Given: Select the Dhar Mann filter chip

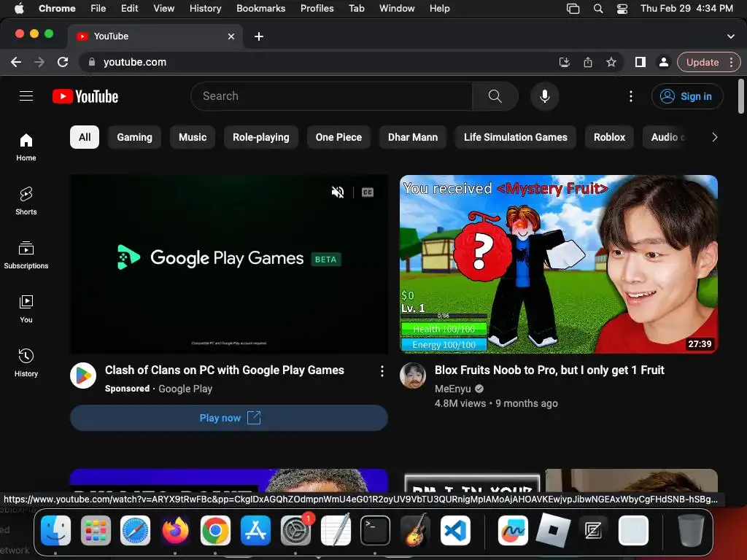Looking at the screenshot, I should [x=413, y=137].
